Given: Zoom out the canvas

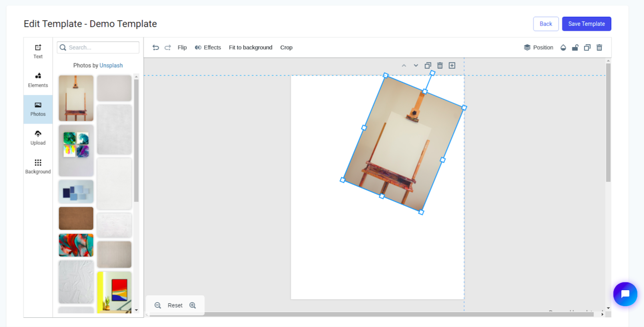Looking at the screenshot, I should pos(158,305).
